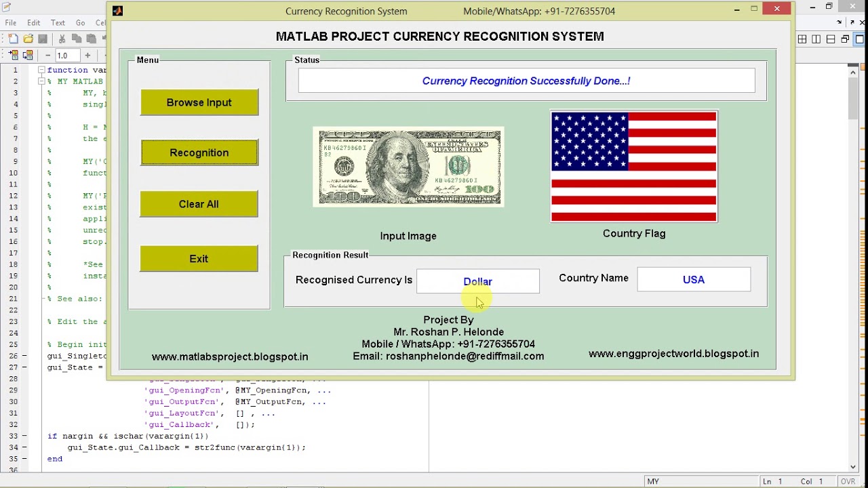Click the editor scroll-up arrow
This screenshot has height=488, width=868.
[x=853, y=73]
